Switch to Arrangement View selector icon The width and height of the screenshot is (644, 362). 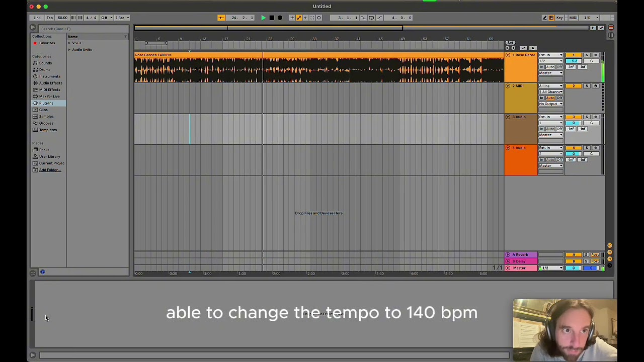[611, 28]
